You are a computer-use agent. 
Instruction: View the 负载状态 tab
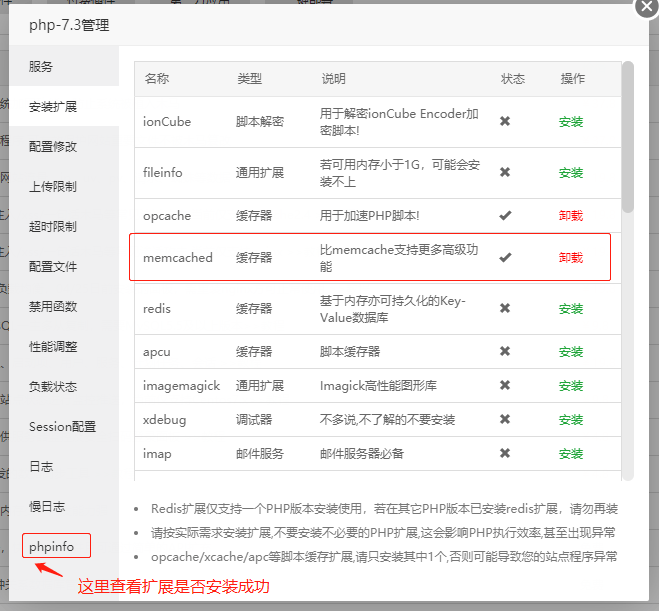click(64, 387)
